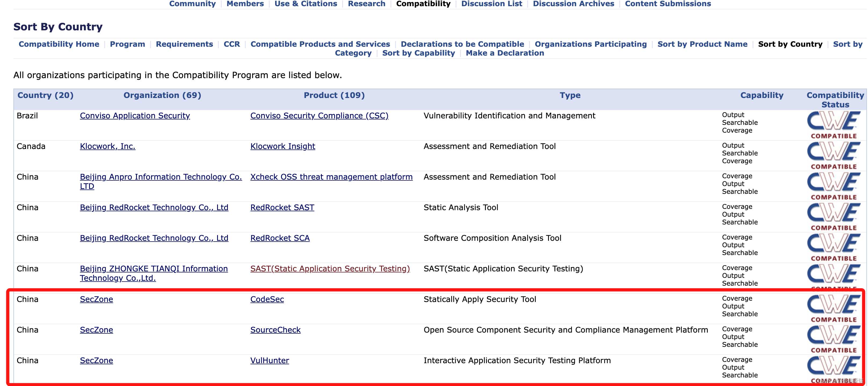This screenshot has width=868, height=386.
Task: Click the Brazil country cell
Action: (x=27, y=116)
